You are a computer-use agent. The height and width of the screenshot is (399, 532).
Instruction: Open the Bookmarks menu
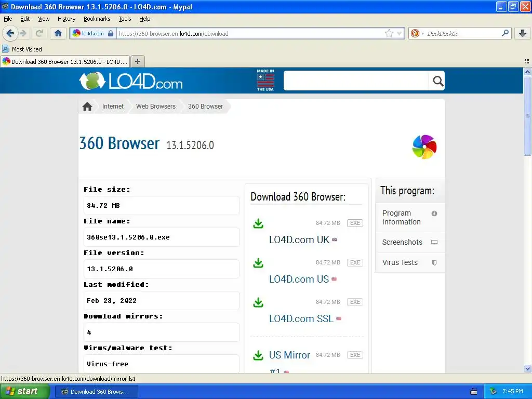(x=97, y=19)
